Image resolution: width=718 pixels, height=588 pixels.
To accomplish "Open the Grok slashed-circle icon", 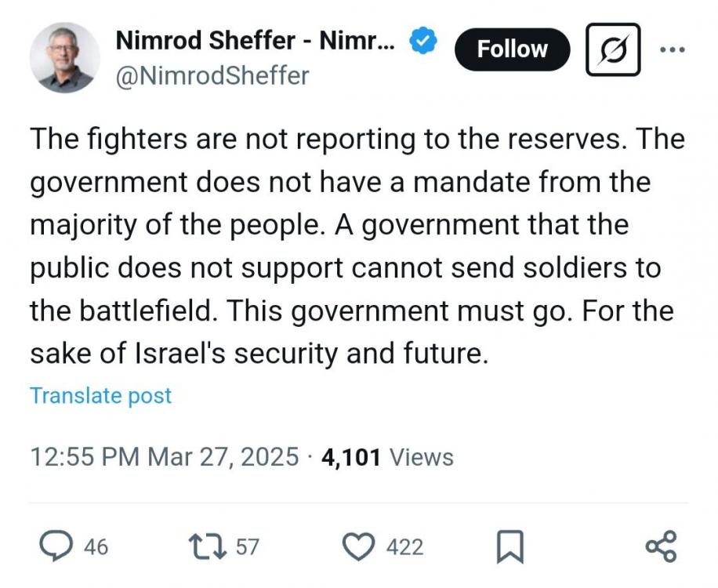I will point(613,49).
